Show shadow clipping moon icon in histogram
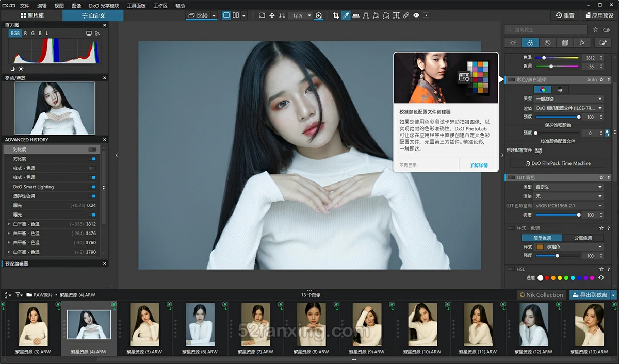This screenshot has height=364, width=619. 12,69
